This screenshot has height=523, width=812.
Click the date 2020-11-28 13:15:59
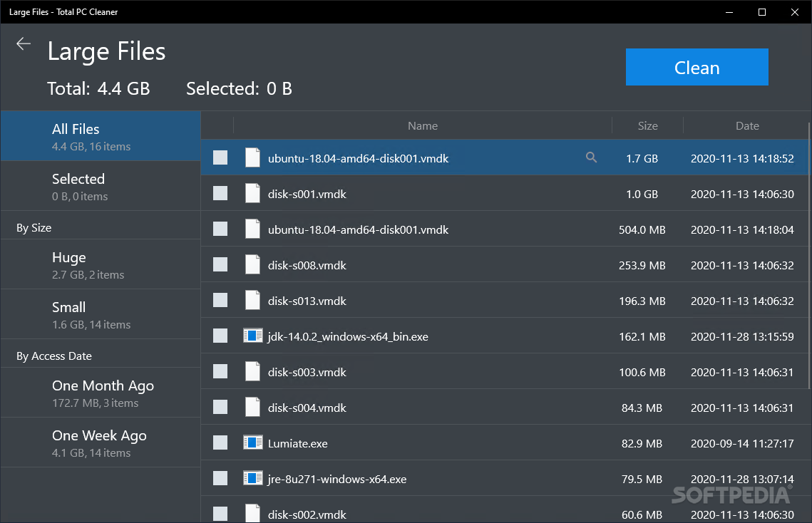pos(742,337)
